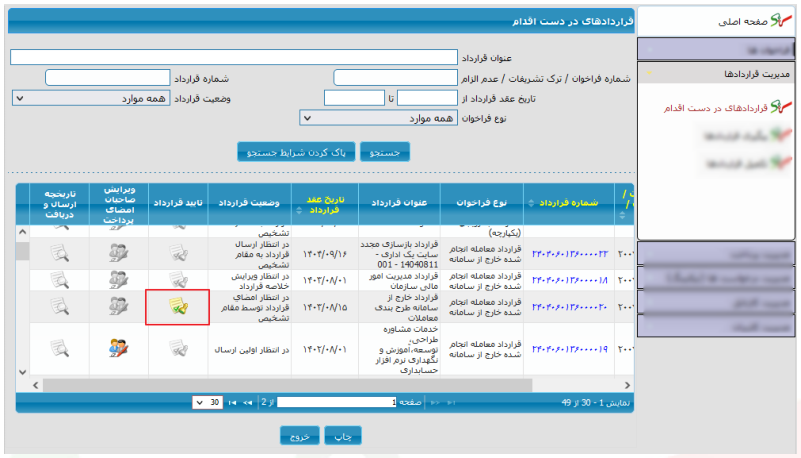Focus the call number 'شماره فراخوان' field
The image size is (801, 458).
[x=395, y=78]
